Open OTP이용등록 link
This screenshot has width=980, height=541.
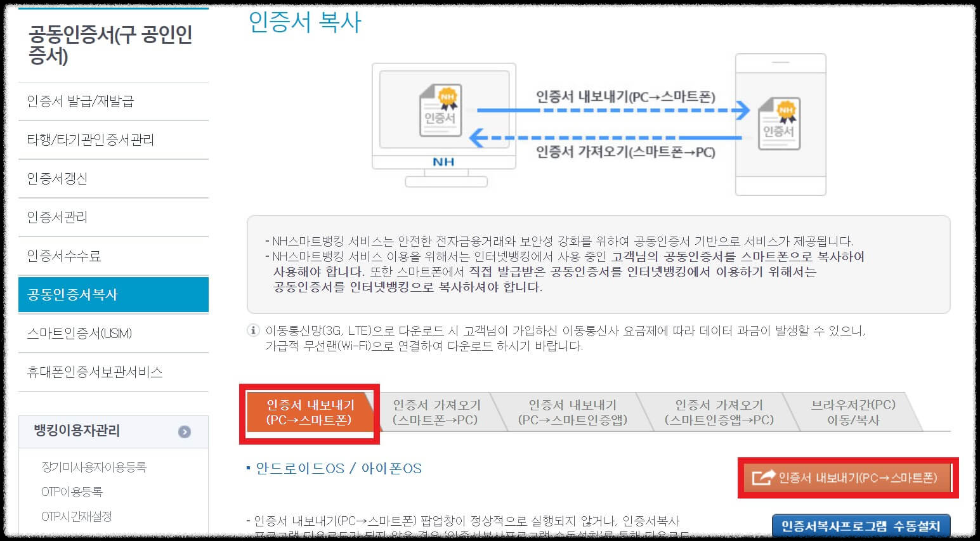pos(72,492)
